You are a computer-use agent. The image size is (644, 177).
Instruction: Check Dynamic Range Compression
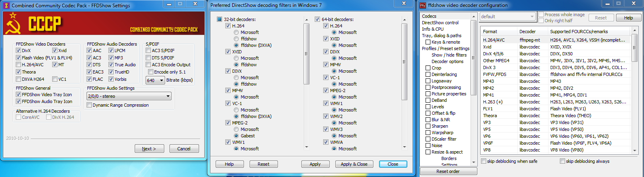pyautogui.click(x=89, y=105)
